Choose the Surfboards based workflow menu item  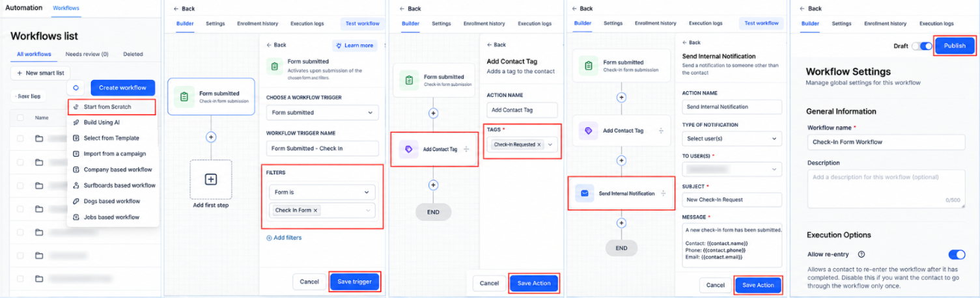tap(113, 185)
